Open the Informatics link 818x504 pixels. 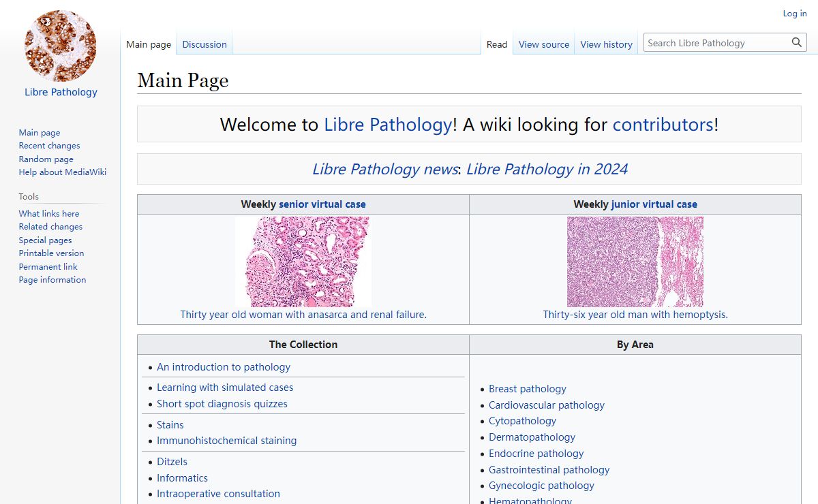tap(182, 478)
